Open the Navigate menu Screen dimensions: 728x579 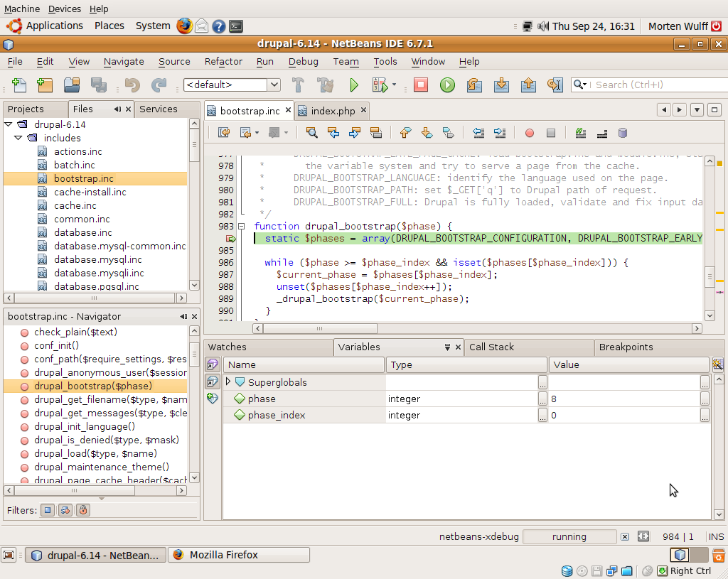(x=124, y=61)
